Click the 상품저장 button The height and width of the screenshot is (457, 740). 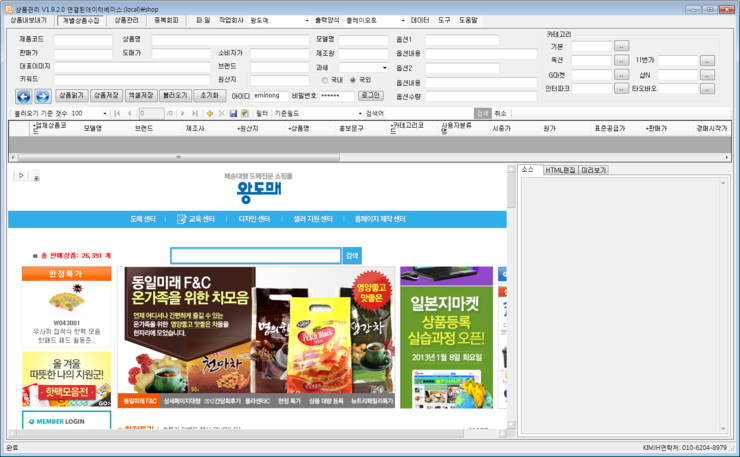pos(106,95)
